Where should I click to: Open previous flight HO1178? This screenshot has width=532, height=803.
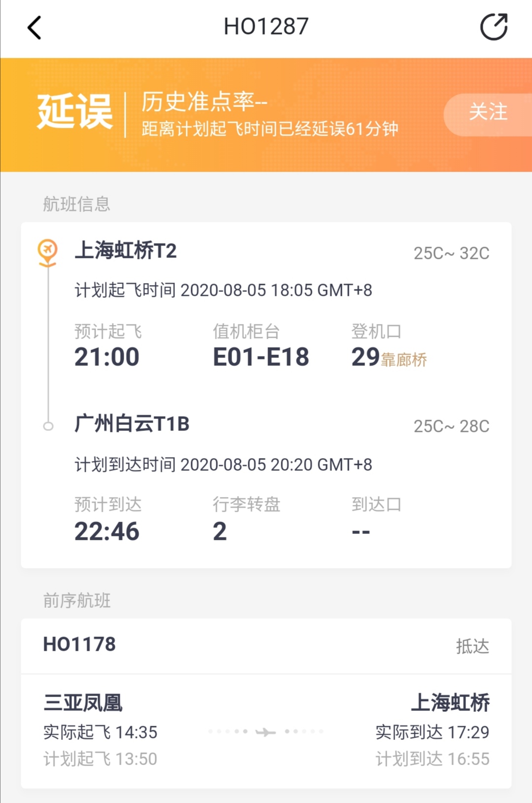(x=79, y=644)
